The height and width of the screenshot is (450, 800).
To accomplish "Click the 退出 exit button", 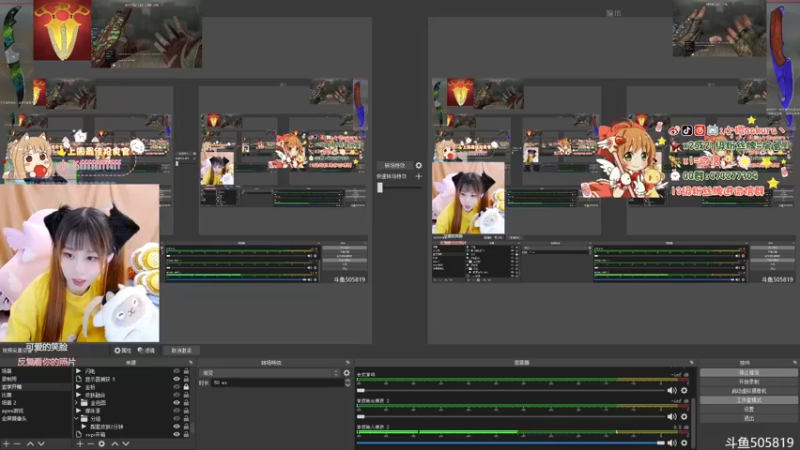I will click(748, 418).
